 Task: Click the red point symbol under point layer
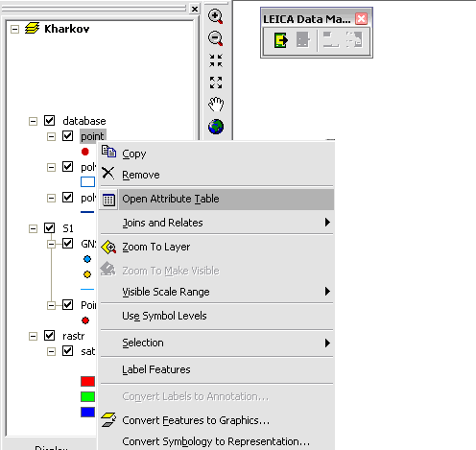coord(85,152)
